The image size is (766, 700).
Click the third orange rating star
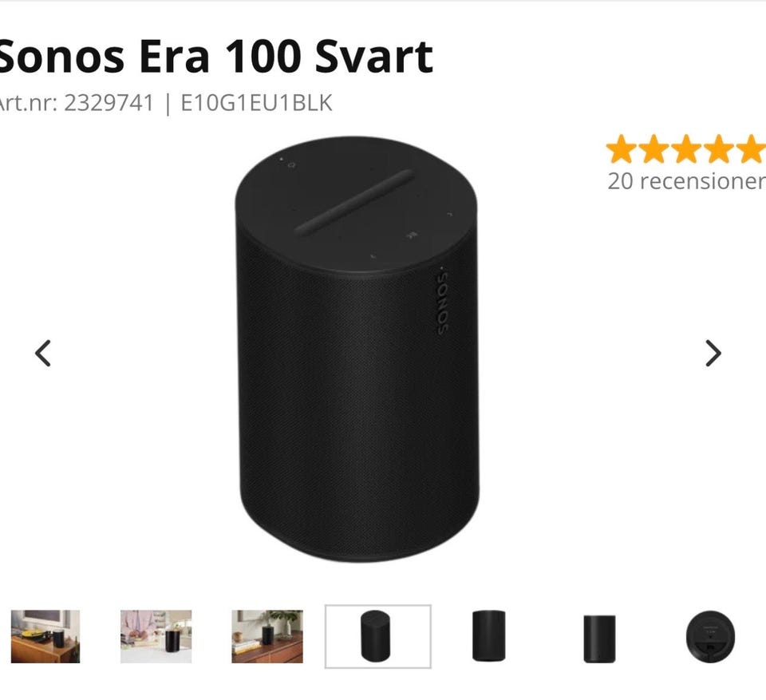[x=686, y=149]
